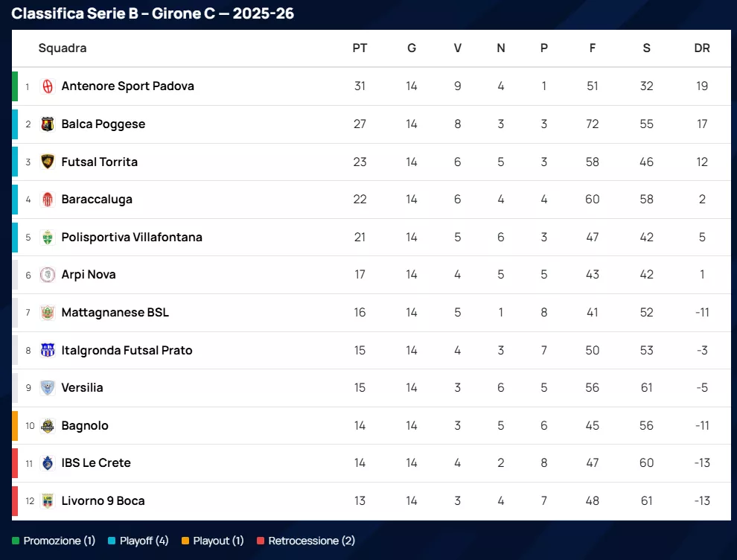Click the DR column header
Image resolution: width=737 pixels, height=560 pixels.
click(701, 48)
